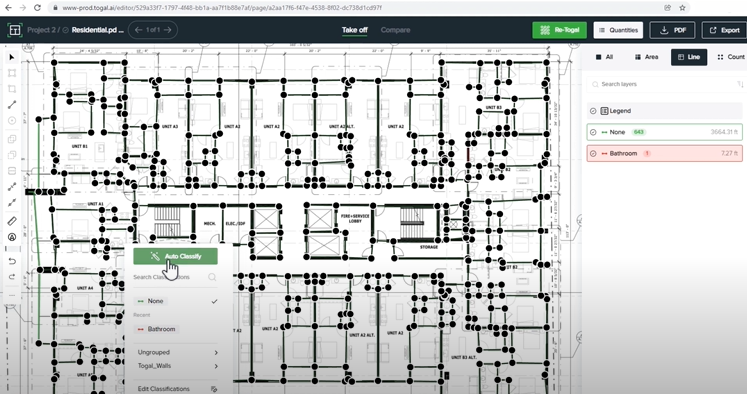Click the Togal logo icon in header
The image size is (747, 394).
coord(15,30)
